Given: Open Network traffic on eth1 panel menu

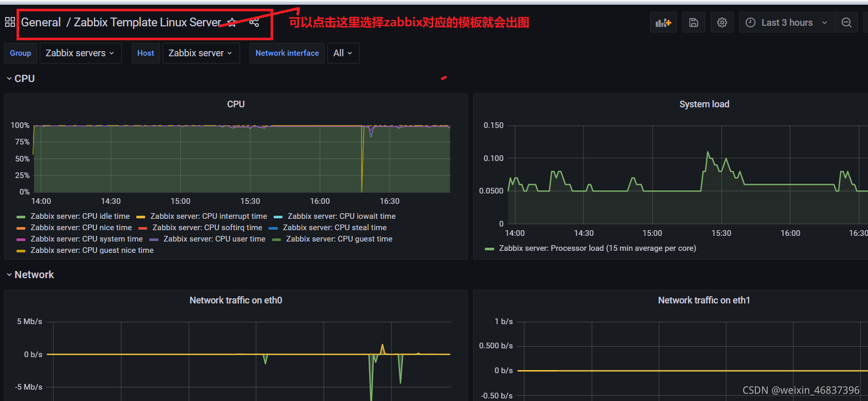Looking at the screenshot, I should click(704, 300).
